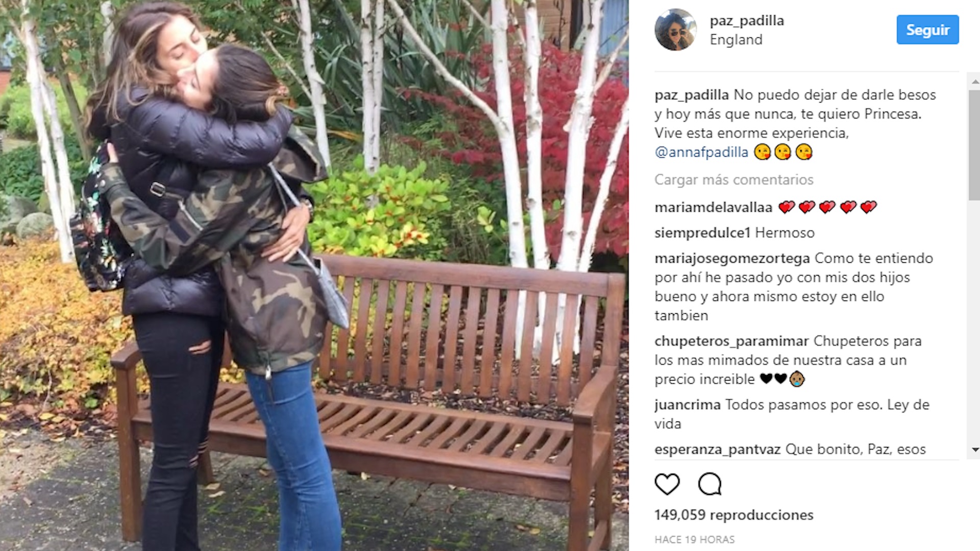
Task: Visit juancrima commenter profile
Action: [x=688, y=405]
